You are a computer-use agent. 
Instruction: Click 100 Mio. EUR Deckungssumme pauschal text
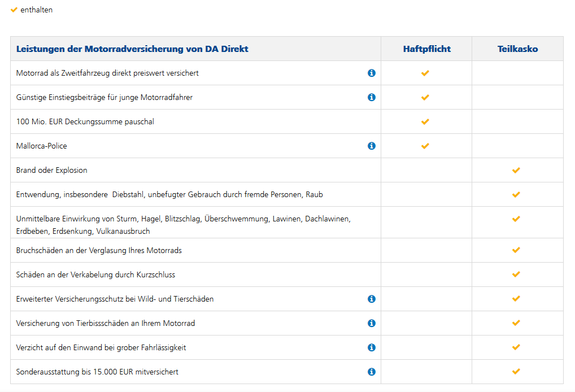click(x=85, y=122)
